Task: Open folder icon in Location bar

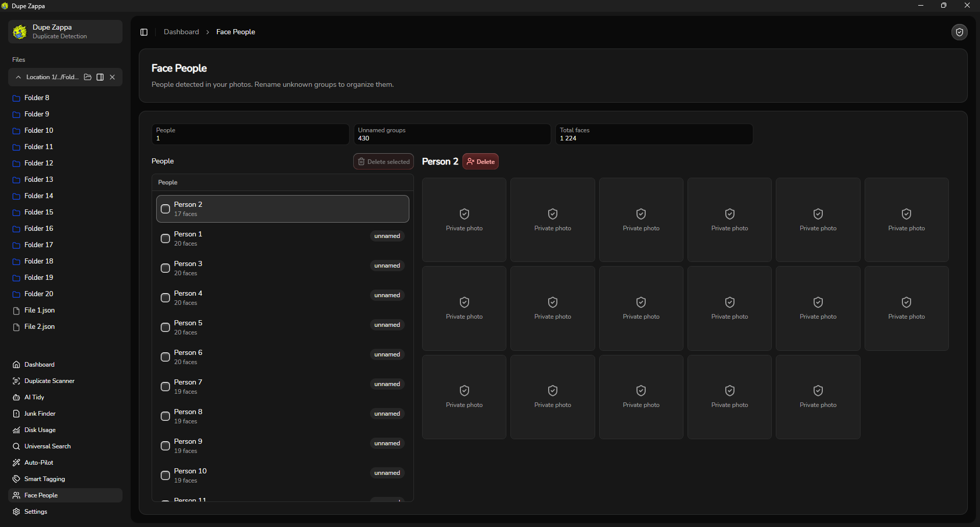Action: [88, 77]
